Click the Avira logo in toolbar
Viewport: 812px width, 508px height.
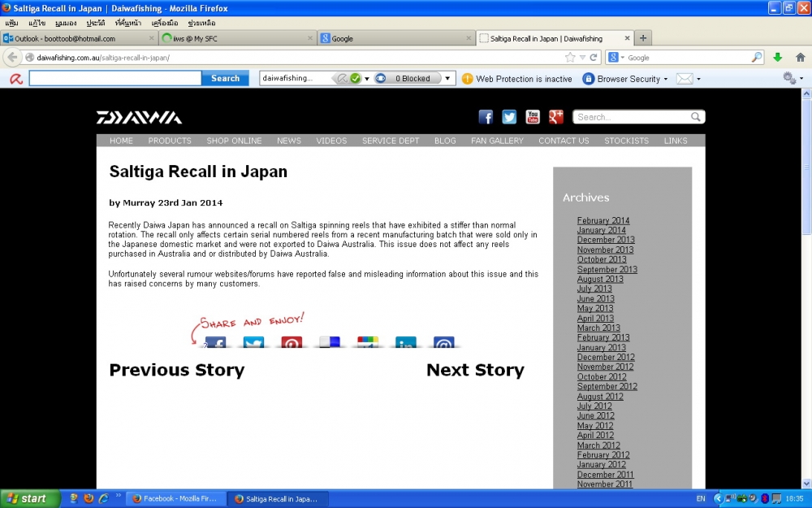16,79
